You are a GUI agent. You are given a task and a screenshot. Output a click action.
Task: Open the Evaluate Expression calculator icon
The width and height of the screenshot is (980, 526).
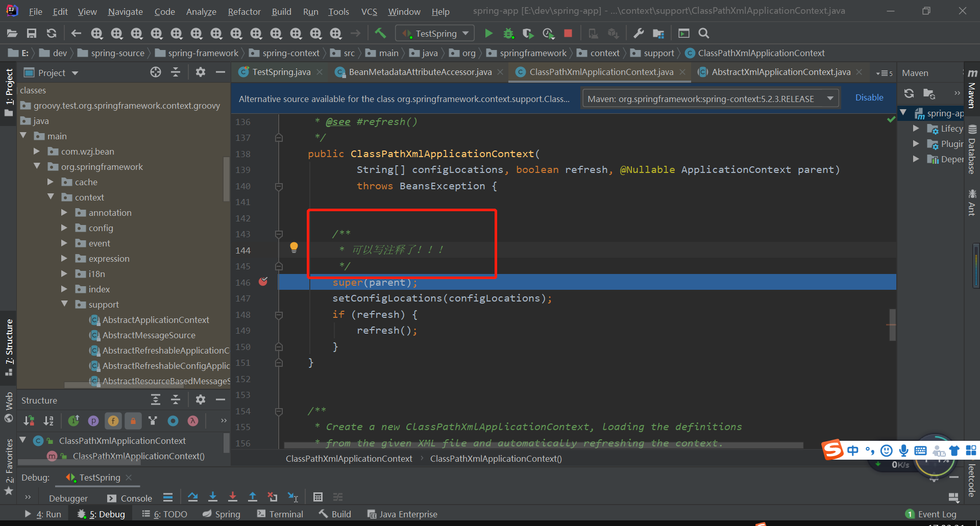click(x=318, y=497)
